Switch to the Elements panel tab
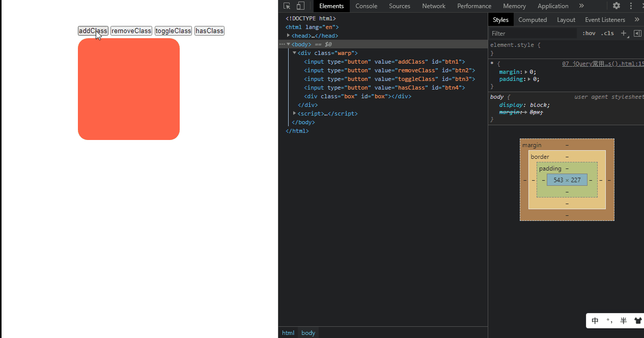The image size is (644, 338). click(x=331, y=6)
